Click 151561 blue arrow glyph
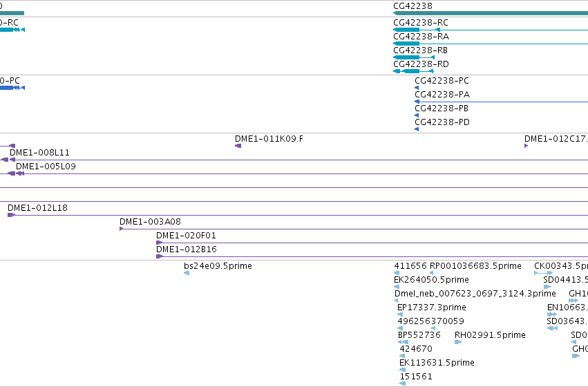 [x=403, y=384]
